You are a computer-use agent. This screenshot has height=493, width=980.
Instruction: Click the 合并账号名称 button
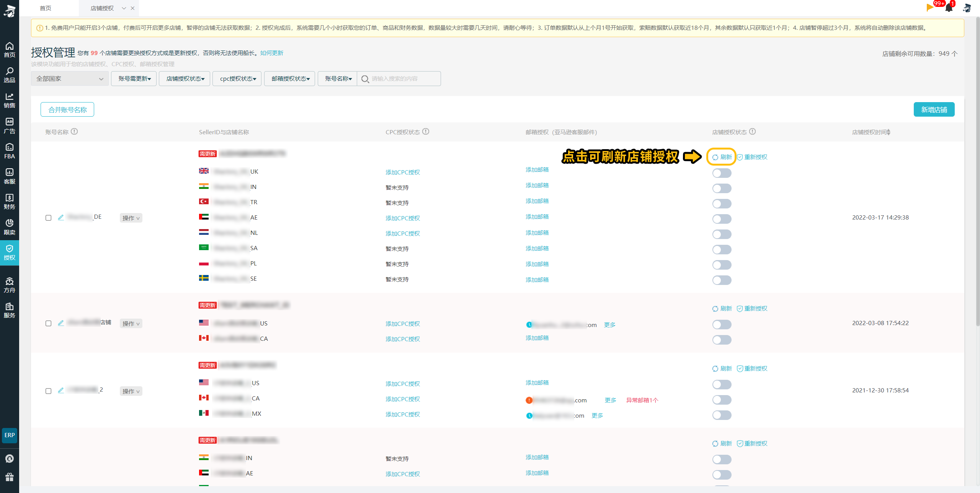pyautogui.click(x=67, y=109)
